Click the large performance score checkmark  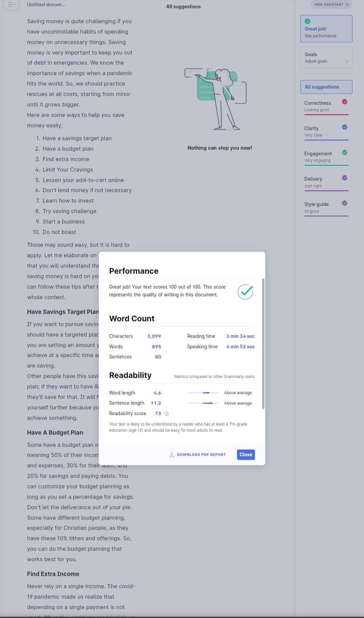click(245, 291)
